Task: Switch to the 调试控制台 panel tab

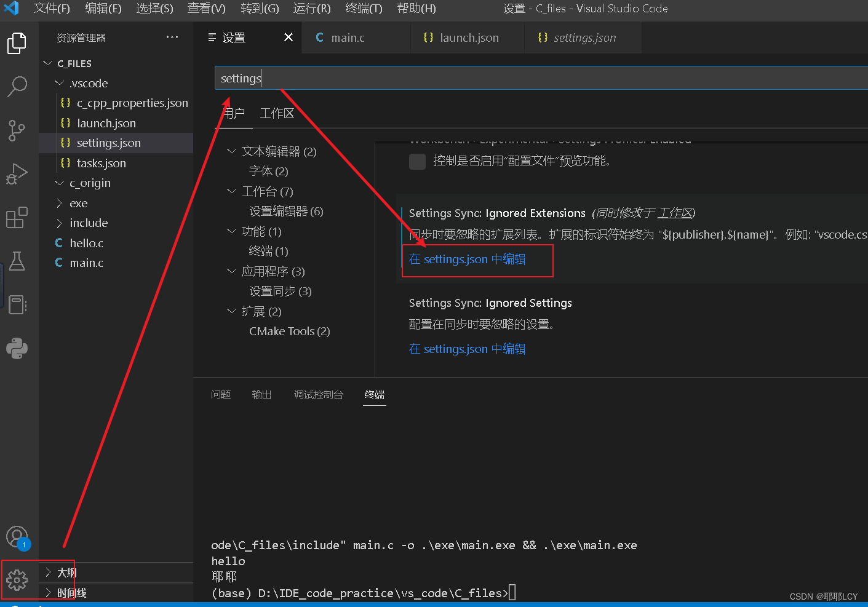Action: coord(319,395)
